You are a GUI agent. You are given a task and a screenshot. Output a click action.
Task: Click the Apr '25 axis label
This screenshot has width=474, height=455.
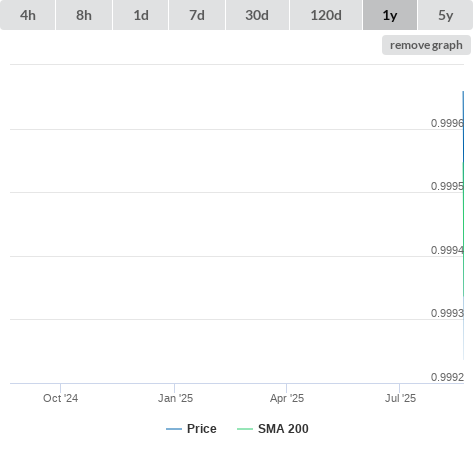[287, 398]
